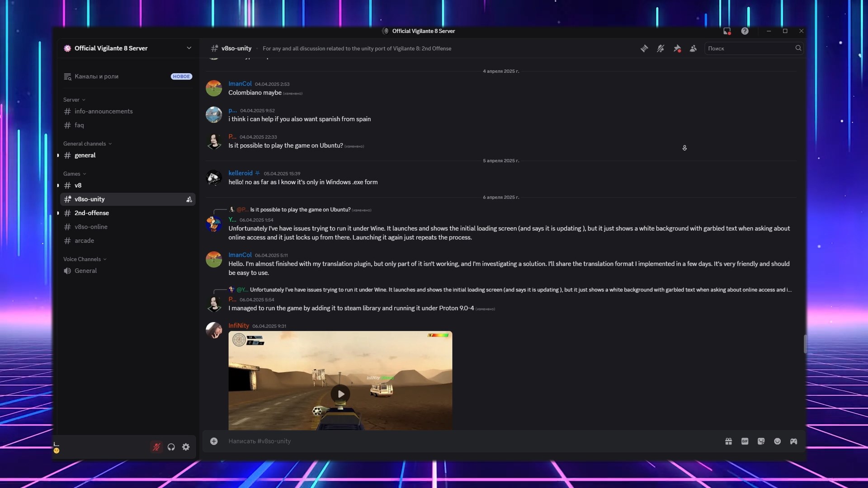Open the faq channel

pos(128,125)
